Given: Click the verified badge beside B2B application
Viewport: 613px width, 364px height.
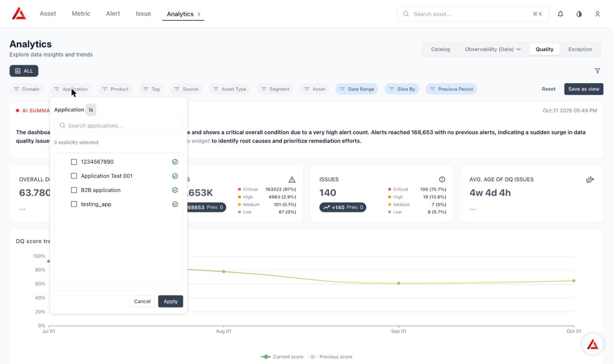Looking at the screenshot, I should (175, 190).
